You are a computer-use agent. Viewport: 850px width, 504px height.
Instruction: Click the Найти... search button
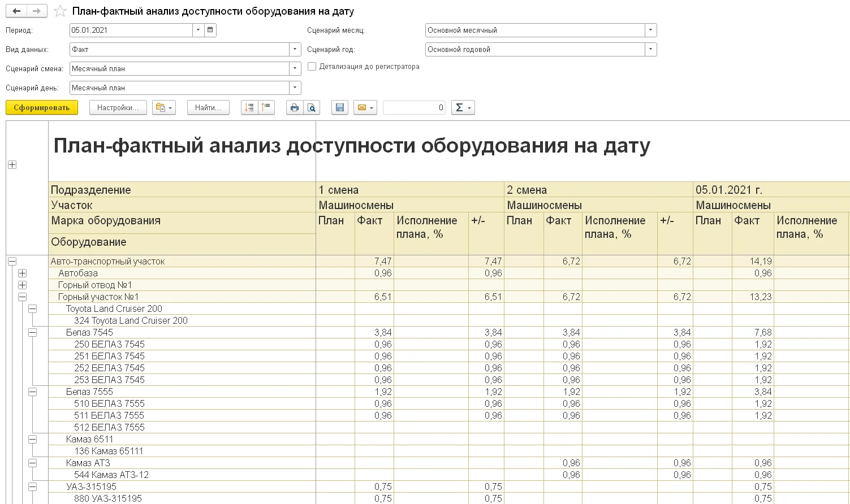click(208, 107)
